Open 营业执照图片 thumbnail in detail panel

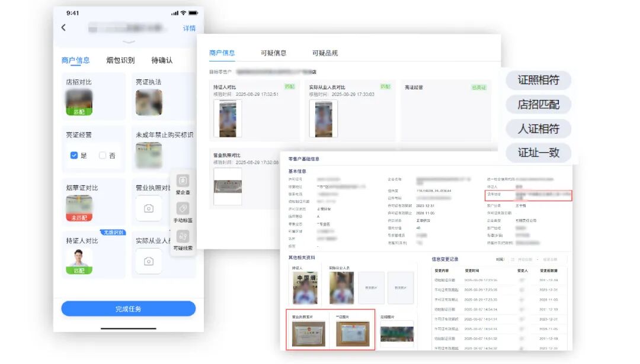[x=309, y=333]
